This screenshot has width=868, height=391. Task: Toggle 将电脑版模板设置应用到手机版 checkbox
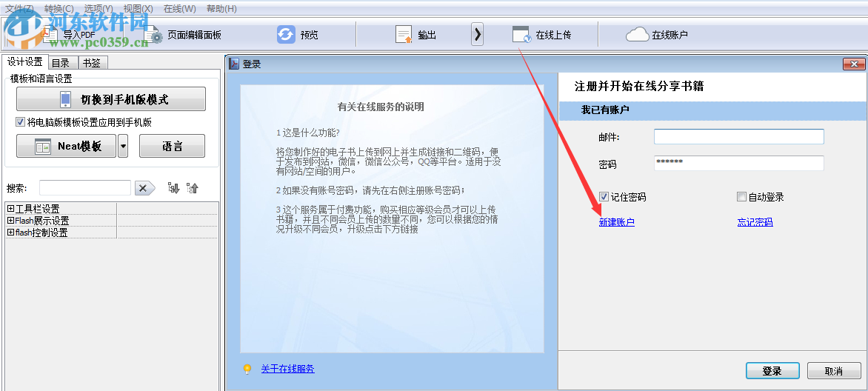21,122
